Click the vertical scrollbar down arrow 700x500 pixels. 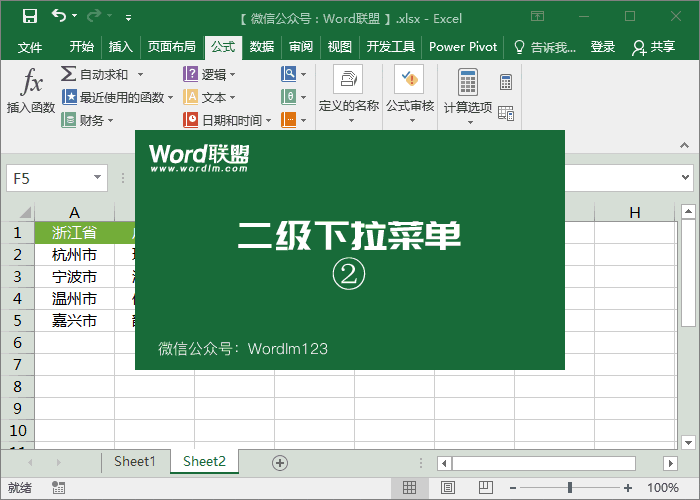click(688, 442)
